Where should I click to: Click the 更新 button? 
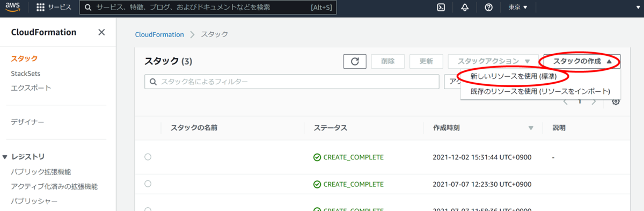point(427,61)
